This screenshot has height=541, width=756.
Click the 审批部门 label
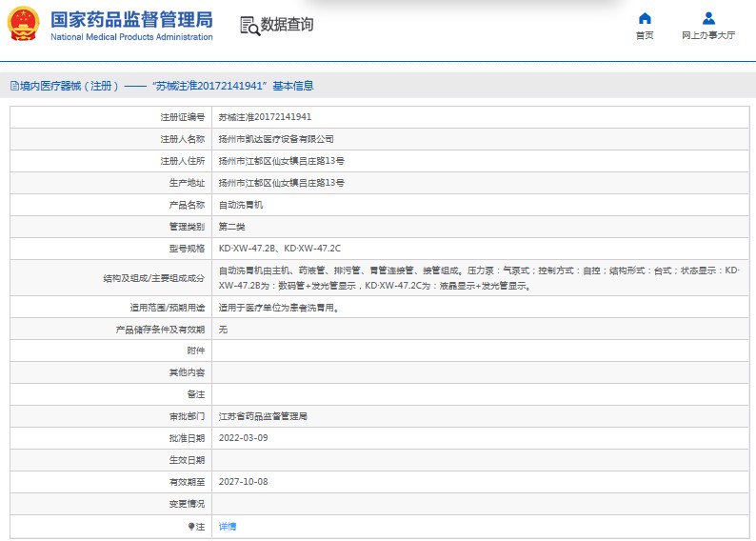pyautogui.click(x=187, y=416)
